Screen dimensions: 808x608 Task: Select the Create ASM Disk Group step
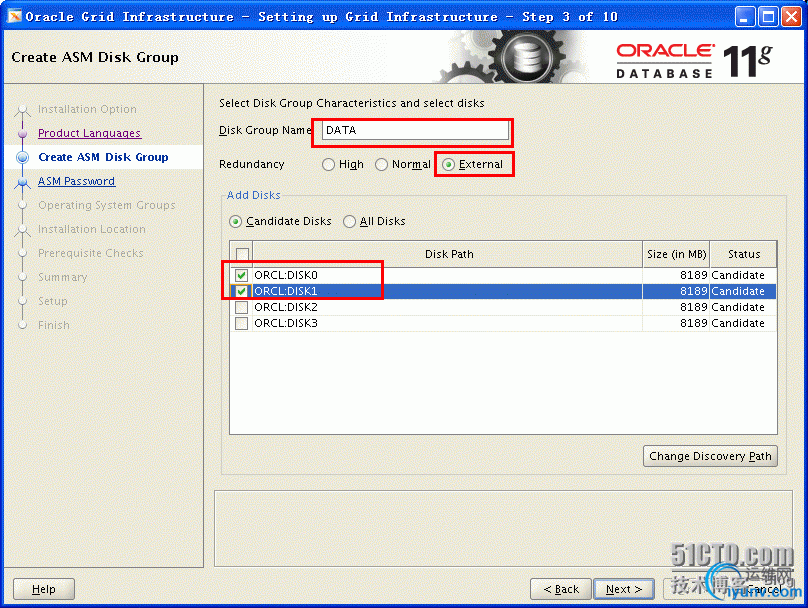[x=103, y=157]
